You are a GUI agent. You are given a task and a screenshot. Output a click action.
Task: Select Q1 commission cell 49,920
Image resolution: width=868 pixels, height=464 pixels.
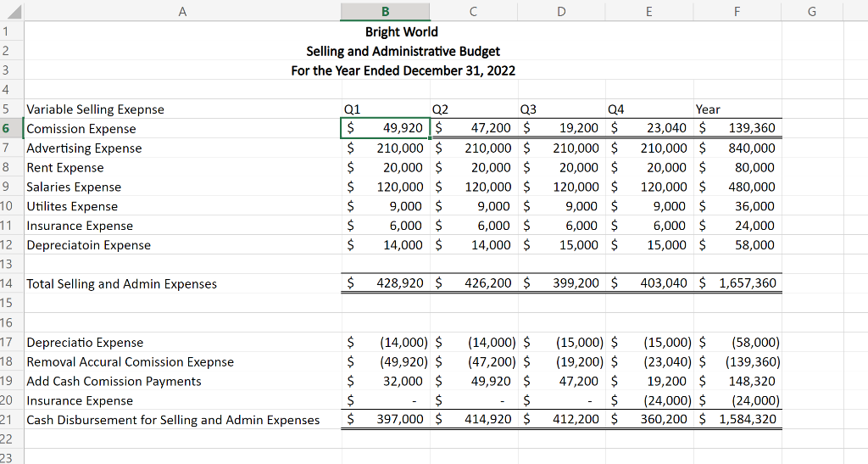386,128
